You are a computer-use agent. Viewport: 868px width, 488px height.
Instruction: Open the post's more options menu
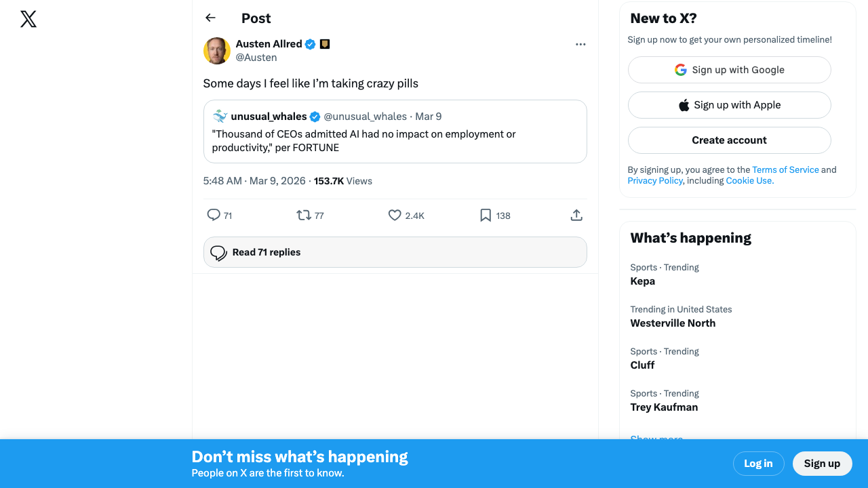click(580, 44)
